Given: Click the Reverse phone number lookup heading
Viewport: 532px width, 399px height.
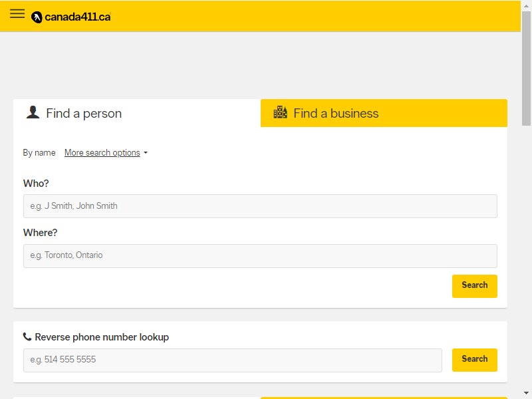Looking at the screenshot, I should tap(102, 337).
